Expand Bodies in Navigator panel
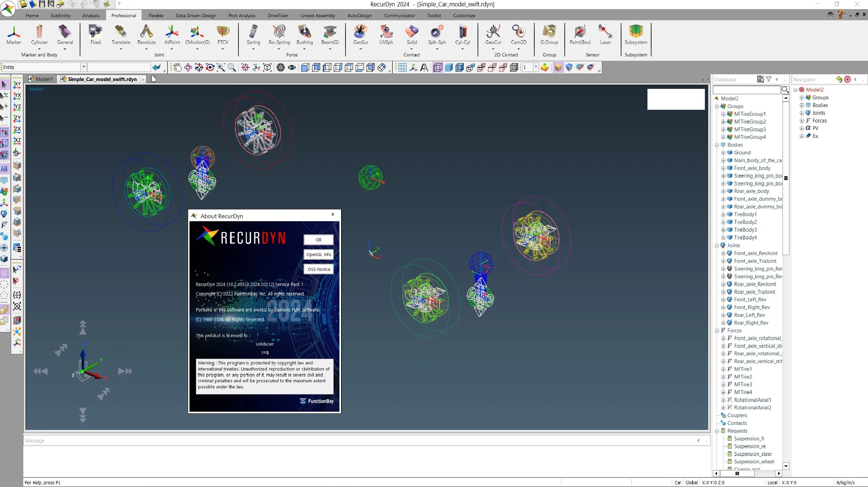This screenshot has height=487, width=868. [x=801, y=105]
